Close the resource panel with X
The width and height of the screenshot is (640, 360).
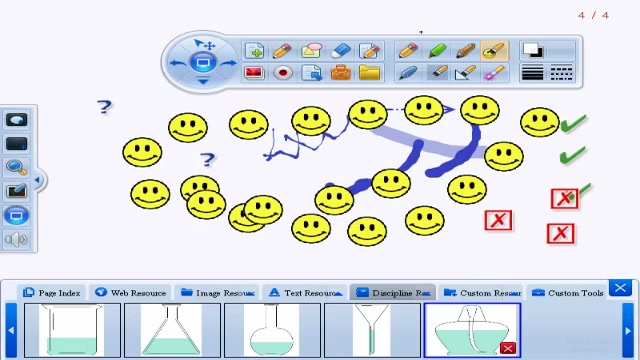620,288
